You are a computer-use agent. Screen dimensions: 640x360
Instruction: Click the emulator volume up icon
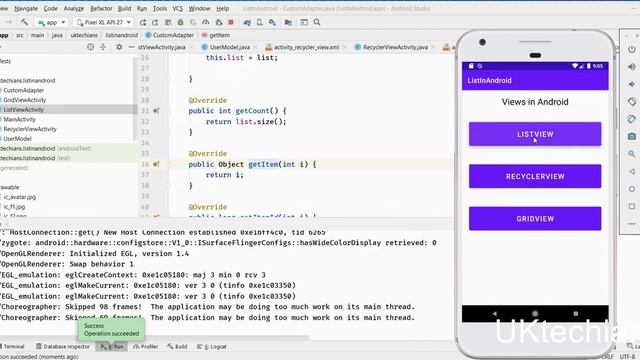pos(631,67)
